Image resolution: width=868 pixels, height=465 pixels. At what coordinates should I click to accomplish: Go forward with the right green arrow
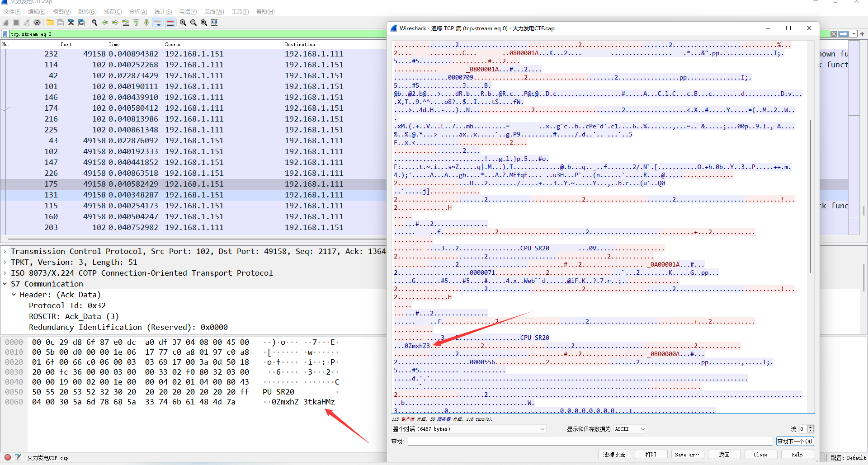tap(115, 23)
